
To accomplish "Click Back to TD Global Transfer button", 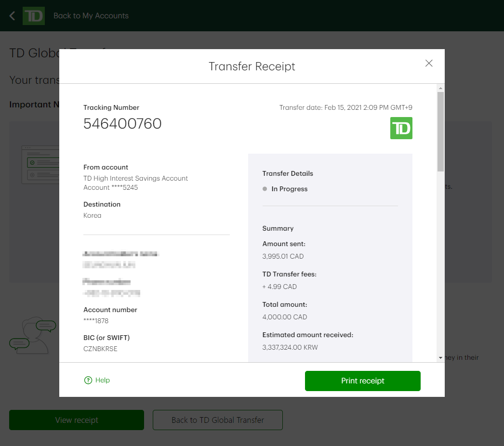I will pos(218,420).
